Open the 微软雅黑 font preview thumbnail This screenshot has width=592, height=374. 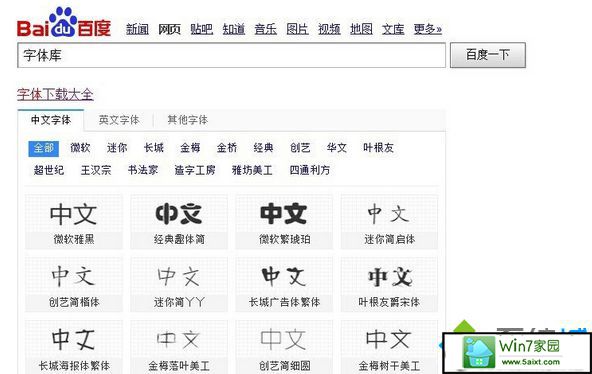pos(74,222)
